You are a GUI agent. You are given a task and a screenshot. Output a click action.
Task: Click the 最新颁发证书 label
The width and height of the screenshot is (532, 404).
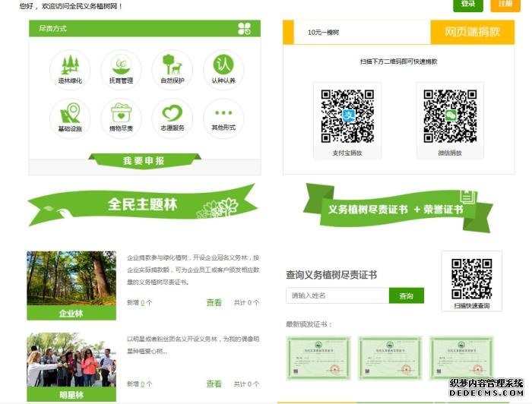point(309,324)
